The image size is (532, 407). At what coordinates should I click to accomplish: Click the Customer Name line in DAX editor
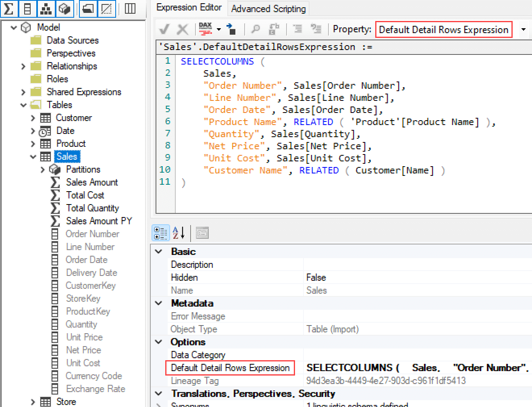click(x=324, y=170)
